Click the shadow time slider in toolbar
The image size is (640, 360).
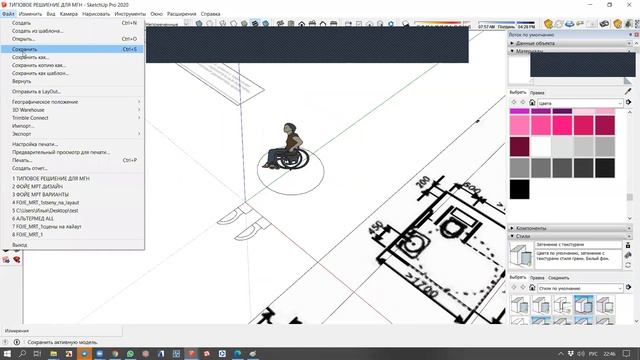pos(506,22)
